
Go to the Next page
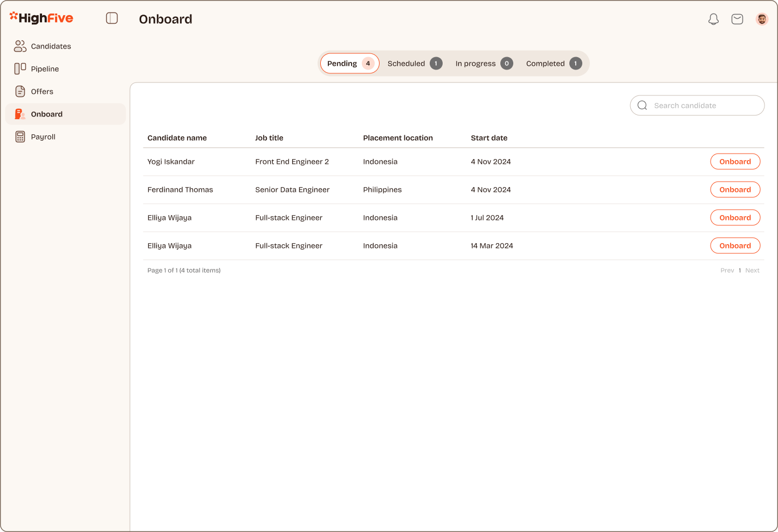pyautogui.click(x=752, y=271)
